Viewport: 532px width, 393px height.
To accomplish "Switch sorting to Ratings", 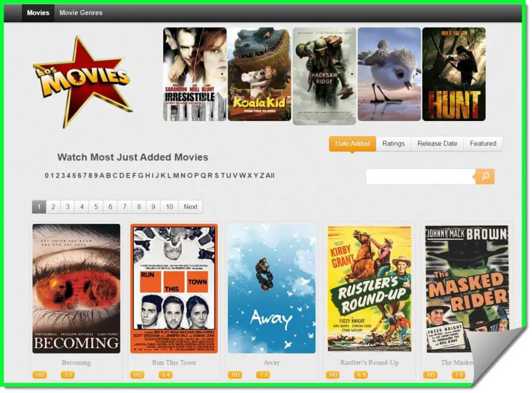I will tap(393, 144).
